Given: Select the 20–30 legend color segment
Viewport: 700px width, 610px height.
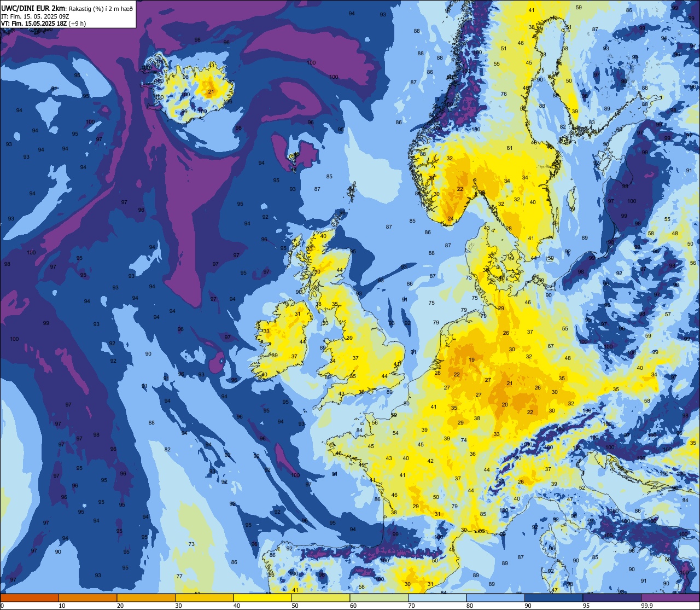Looking at the screenshot, I should click(146, 597).
